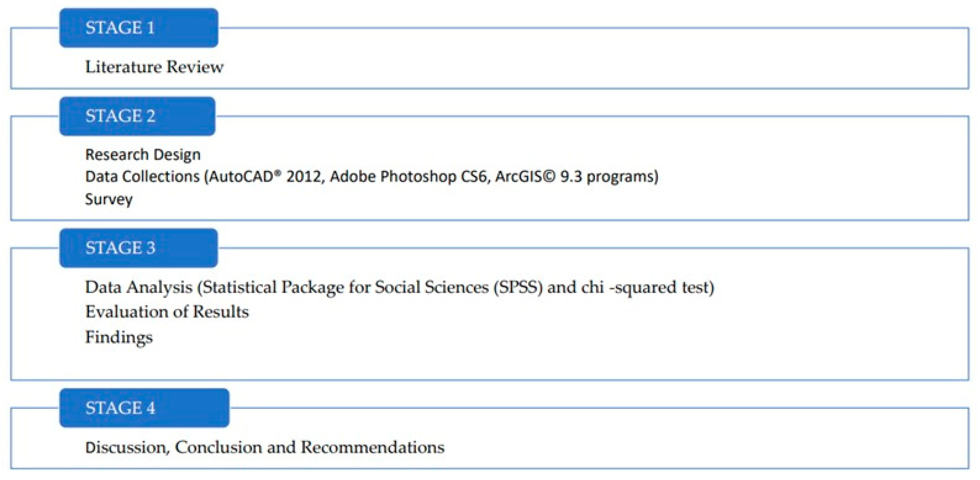Screen dimensions: 980x480
Task: Click the word Recommendations in Stage 4
Action: [373, 447]
